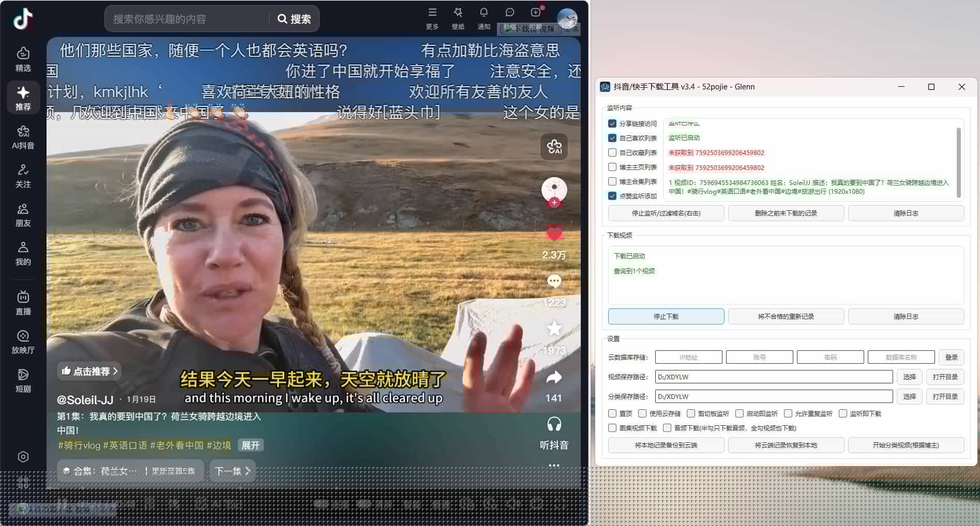Open the AI抖音 sidebar icon
Screen dimensions: 980x526
(x=23, y=137)
